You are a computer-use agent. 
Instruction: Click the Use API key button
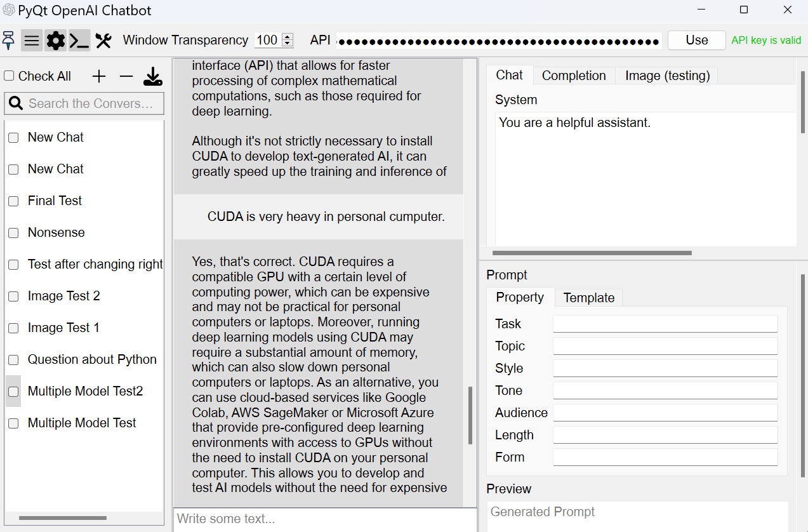pos(696,40)
